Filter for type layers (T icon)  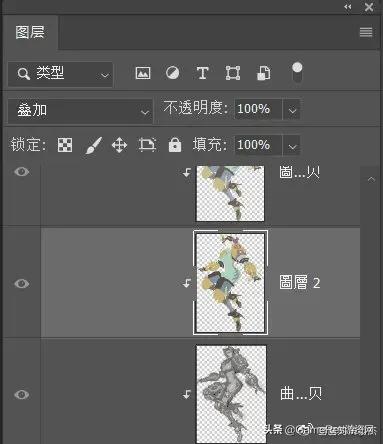pos(202,73)
